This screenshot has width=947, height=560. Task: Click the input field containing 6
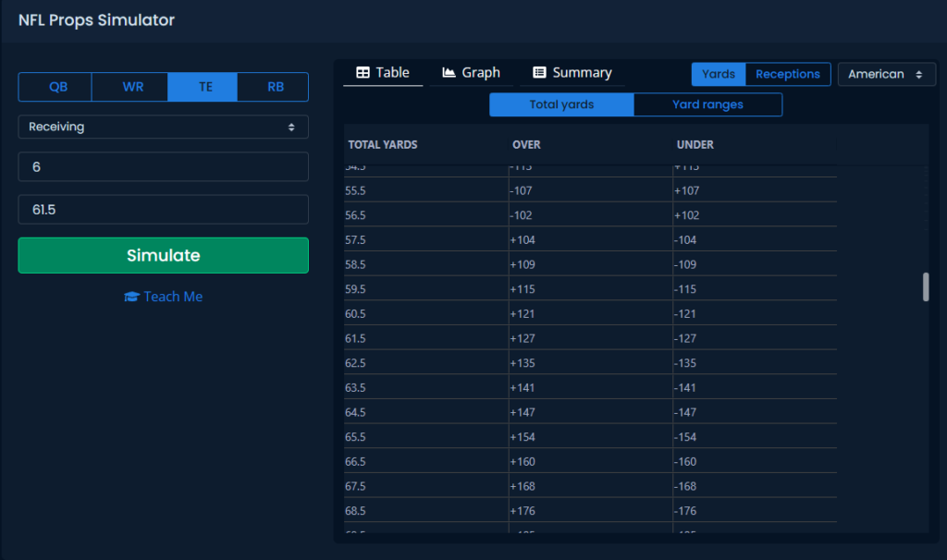(x=163, y=166)
